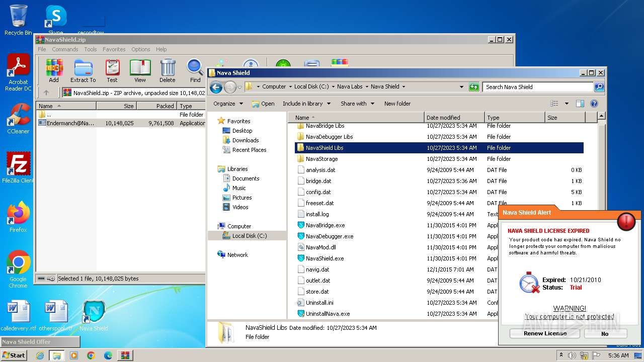Click No in the Nava Shield Alert
Image resolution: width=644 pixels, height=362 pixels.
[x=605, y=333]
